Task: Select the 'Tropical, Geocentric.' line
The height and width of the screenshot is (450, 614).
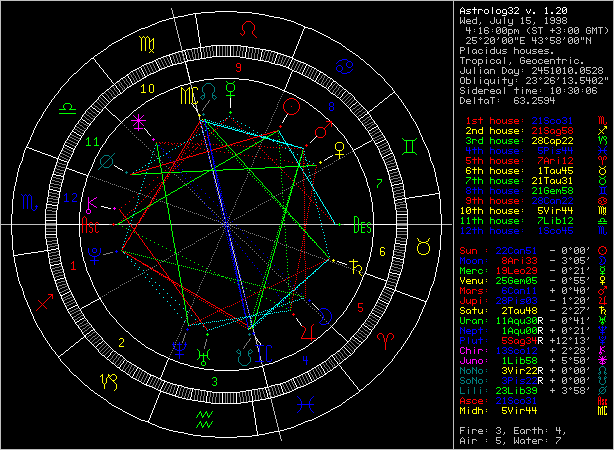Action: tap(522, 61)
